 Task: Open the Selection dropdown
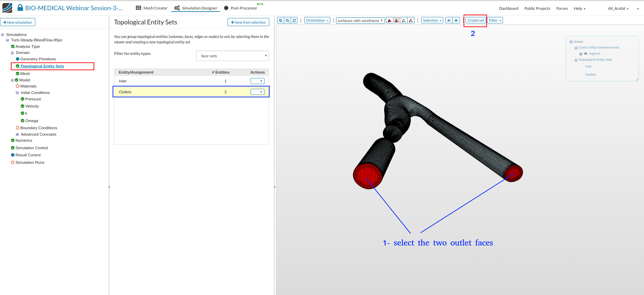tap(432, 20)
